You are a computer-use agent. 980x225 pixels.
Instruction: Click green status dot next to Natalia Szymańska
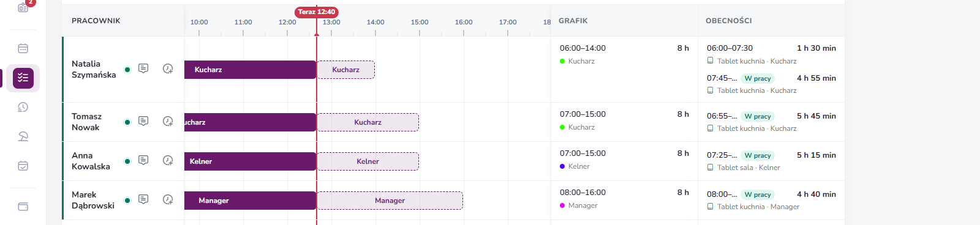[x=127, y=70]
